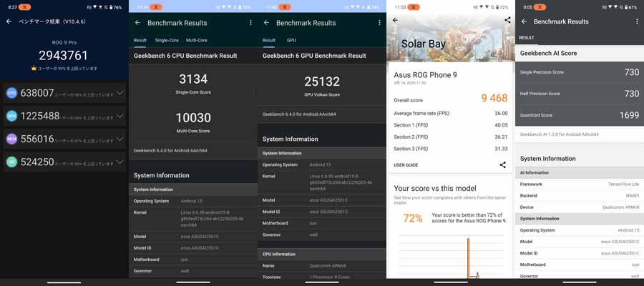Tap the 3134 Single-Core Score
This screenshot has width=644, height=286.
point(193,79)
